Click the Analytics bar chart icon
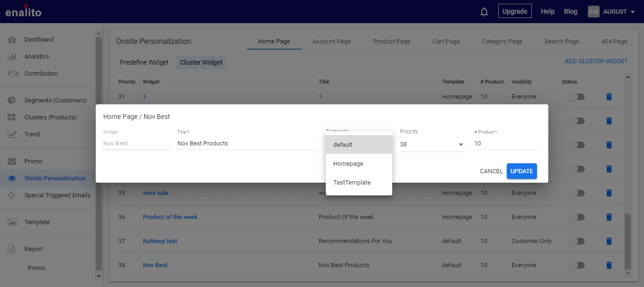Viewport: 644px width, 287px height. (12, 57)
